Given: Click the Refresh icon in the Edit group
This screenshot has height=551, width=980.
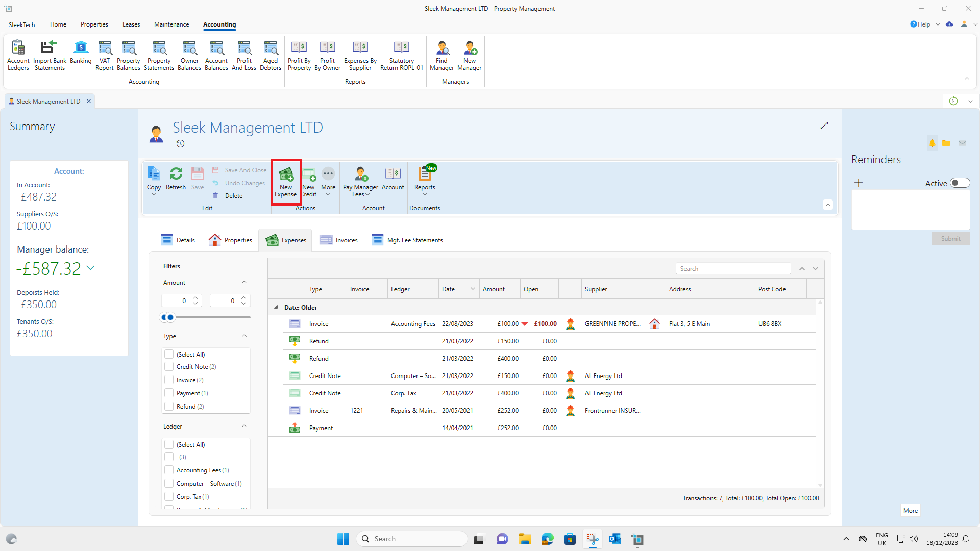Looking at the screenshot, I should tap(176, 174).
